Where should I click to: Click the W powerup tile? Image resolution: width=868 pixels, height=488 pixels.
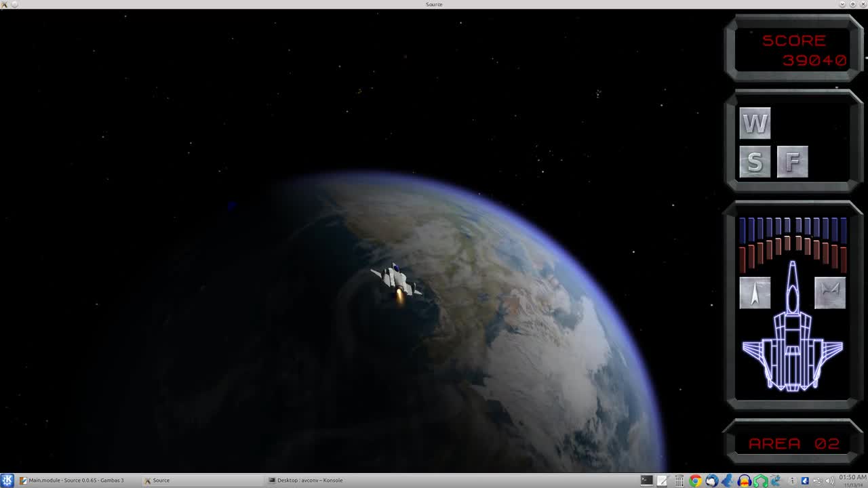pos(755,123)
